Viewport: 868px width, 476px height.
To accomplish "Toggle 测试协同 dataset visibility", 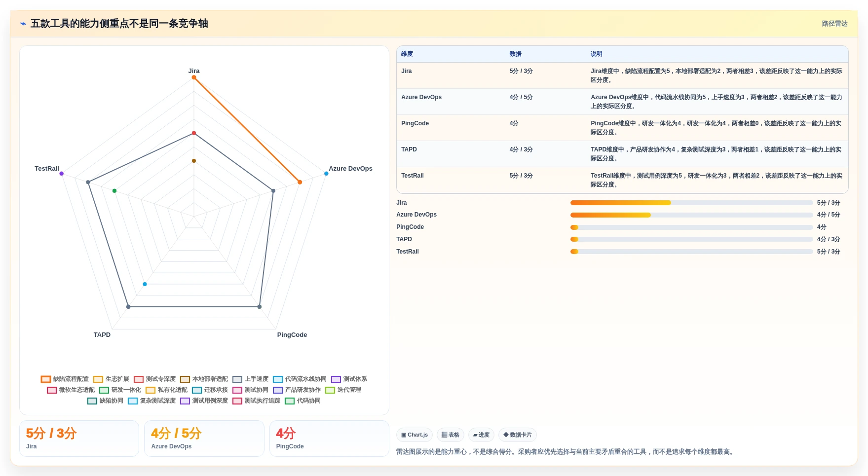I will (250, 390).
